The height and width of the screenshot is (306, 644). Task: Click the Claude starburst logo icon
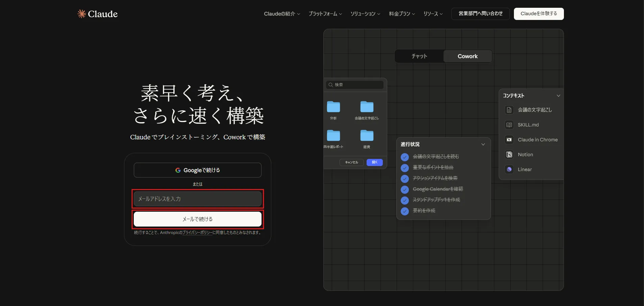pyautogui.click(x=81, y=14)
